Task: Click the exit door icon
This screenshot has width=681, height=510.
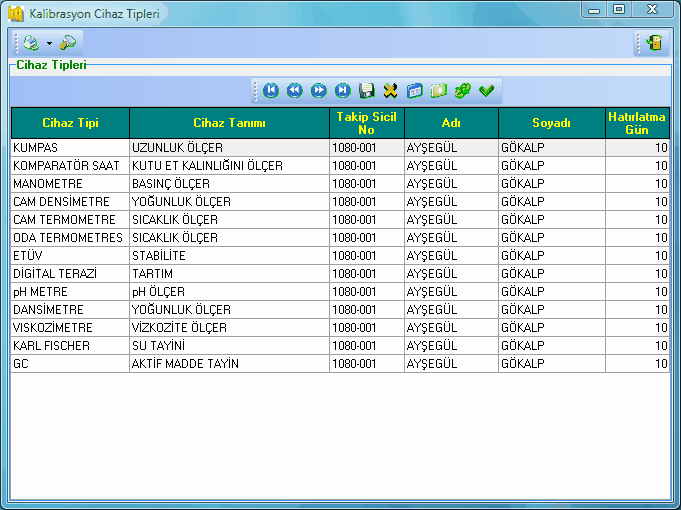Action: tap(654, 43)
